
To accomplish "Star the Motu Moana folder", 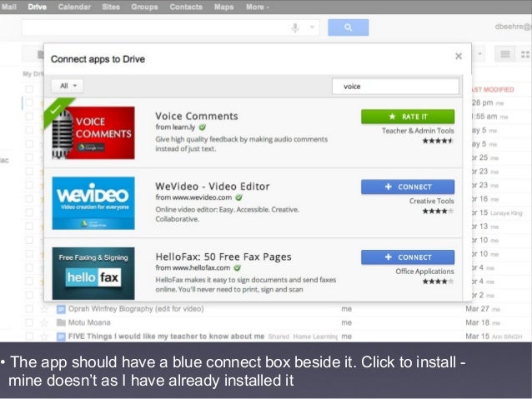I will click(x=44, y=322).
